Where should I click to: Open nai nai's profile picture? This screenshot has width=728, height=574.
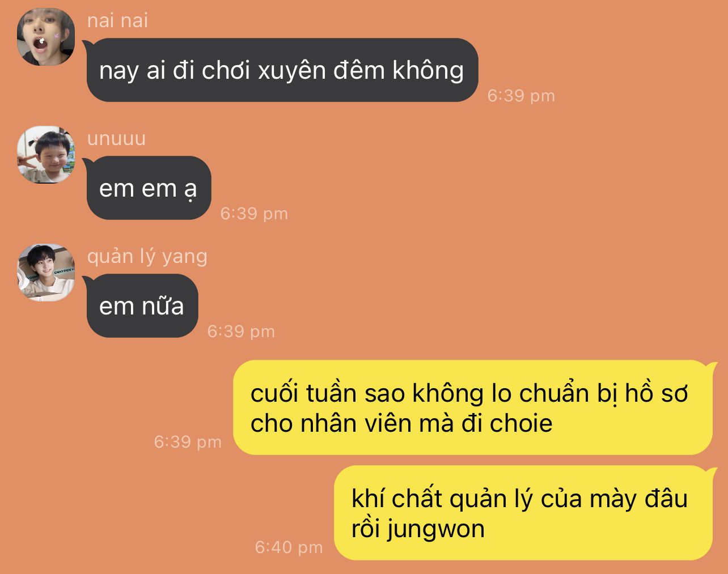click(46, 37)
